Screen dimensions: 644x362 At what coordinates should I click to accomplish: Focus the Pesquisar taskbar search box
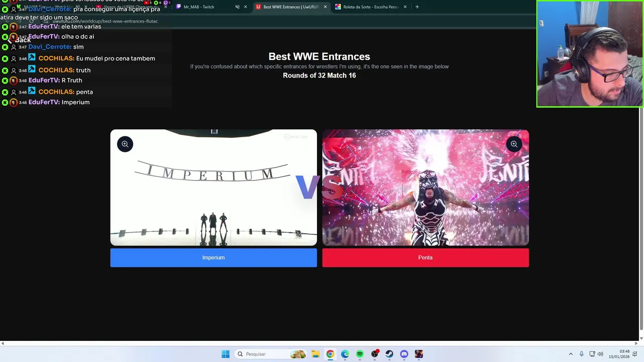point(271,354)
